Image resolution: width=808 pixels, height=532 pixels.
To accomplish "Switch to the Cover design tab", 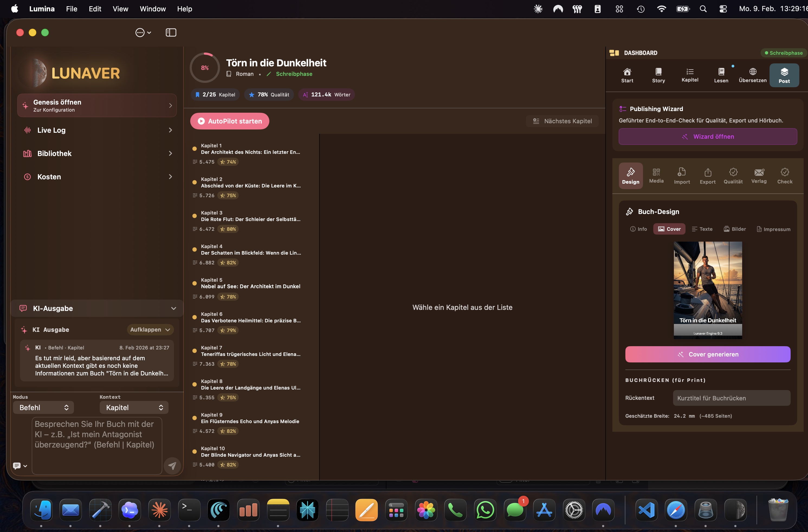I will click(669, 229).
